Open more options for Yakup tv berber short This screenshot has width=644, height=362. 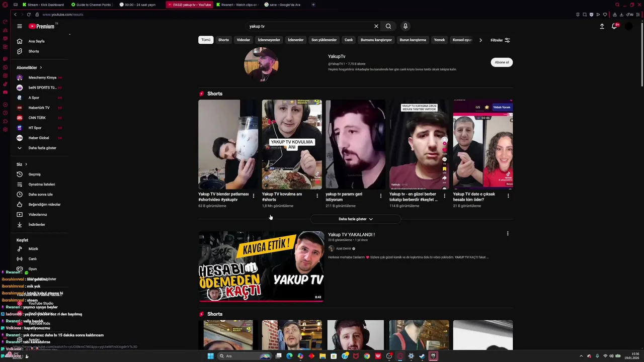444,196
